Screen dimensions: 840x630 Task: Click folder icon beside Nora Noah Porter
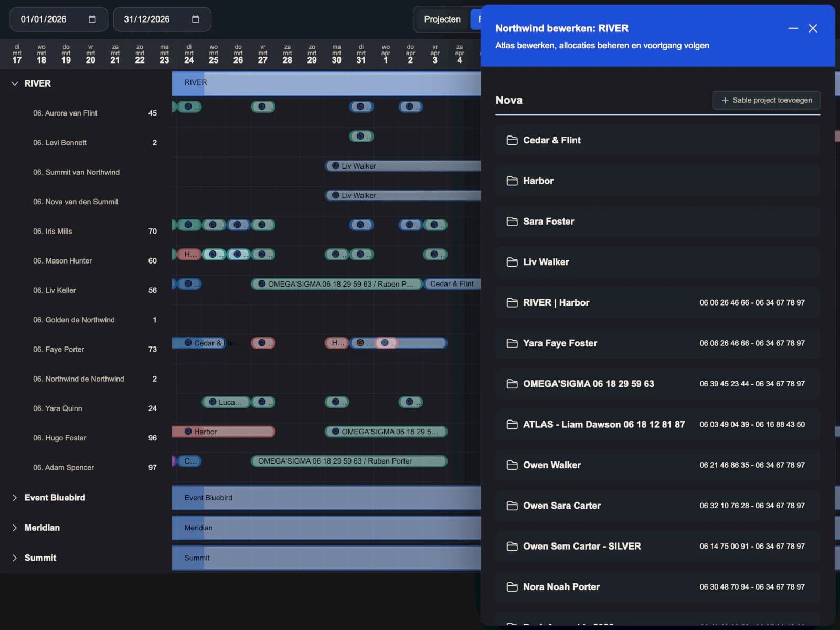(x=512, y=587)
